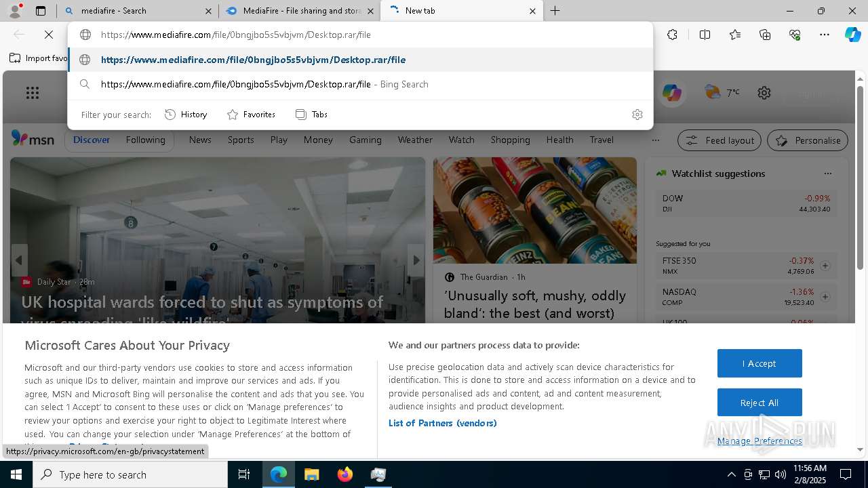Switch to MediaFire File sharing tab
The height and width of the screenshot is (488, 868).
point(300,11)
